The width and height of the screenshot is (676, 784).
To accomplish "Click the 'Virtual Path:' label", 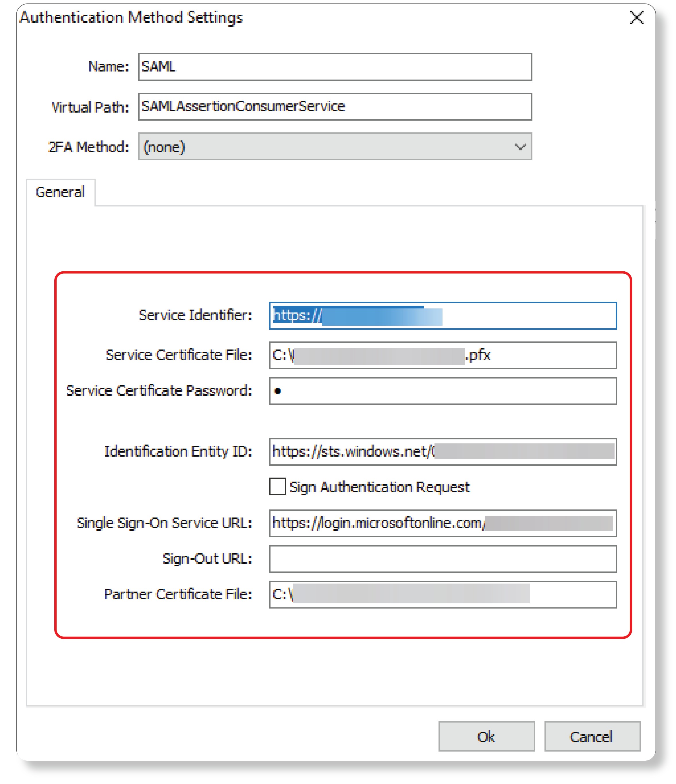I will [90, 107].
